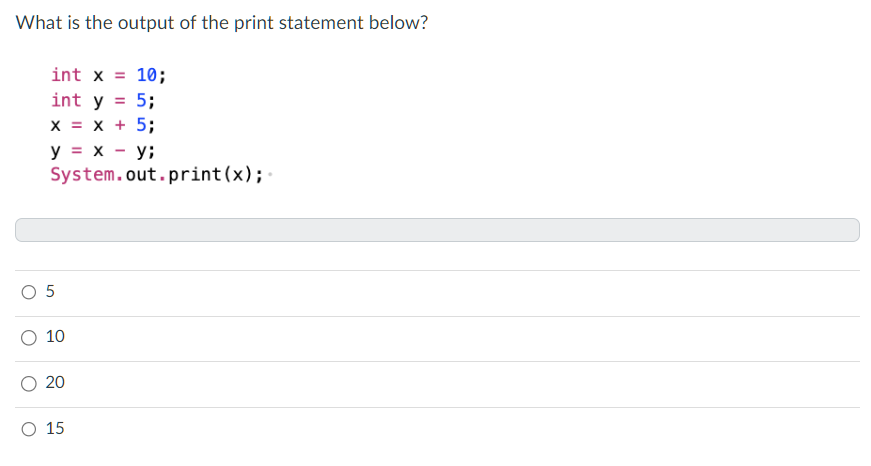Click the answer label text "10"
871x466 pixels.
pos(55,337)
